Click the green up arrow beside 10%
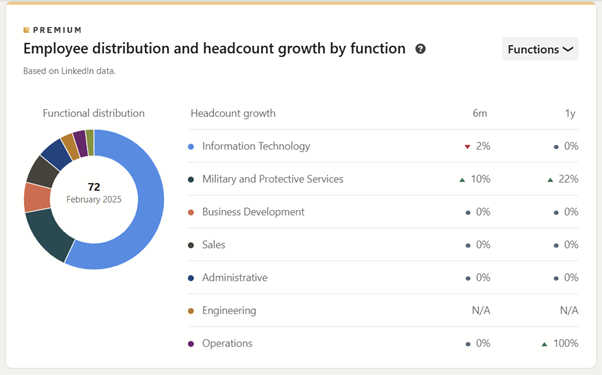 click(462, 180)
